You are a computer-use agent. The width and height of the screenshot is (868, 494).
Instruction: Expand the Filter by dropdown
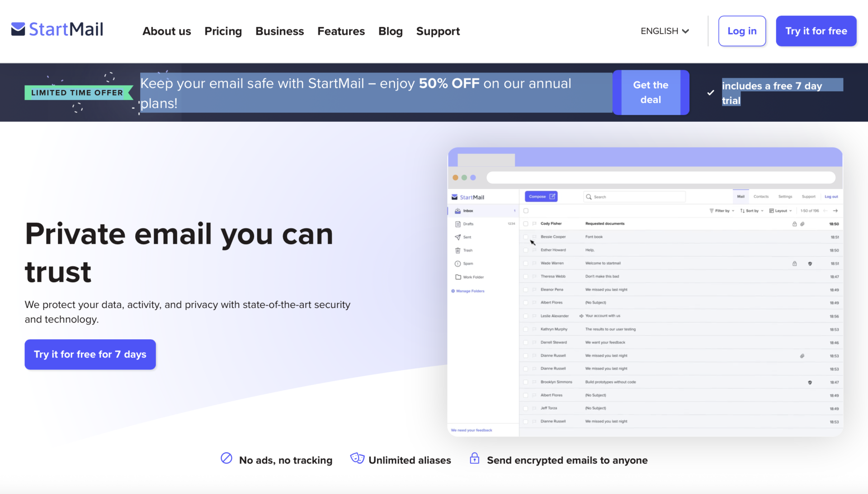(722, 211)
